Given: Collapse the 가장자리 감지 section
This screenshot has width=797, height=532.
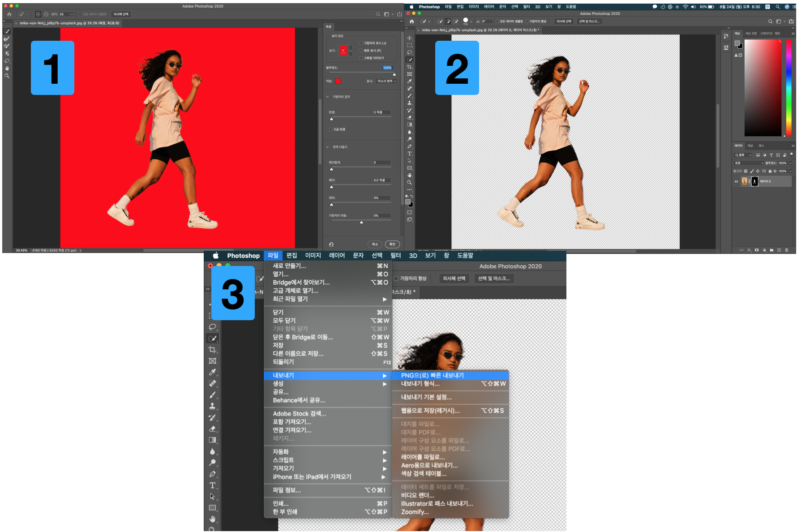Looking at the screenshot, I should (327, 97).
